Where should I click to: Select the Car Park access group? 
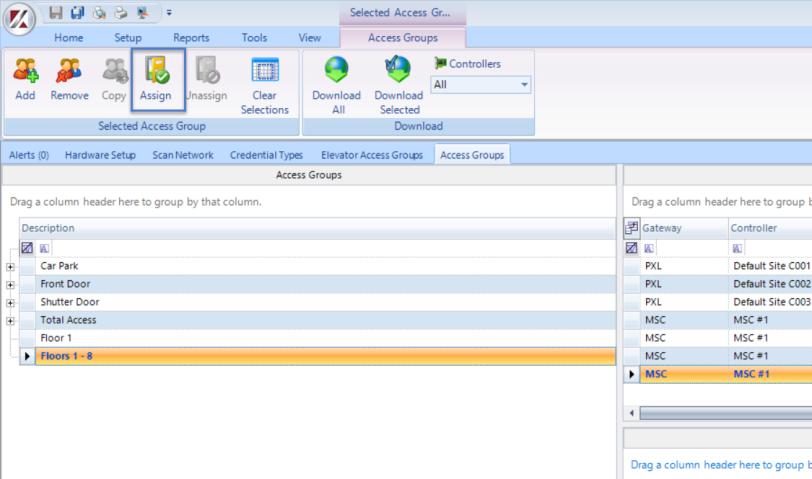(x=325, y=266)
